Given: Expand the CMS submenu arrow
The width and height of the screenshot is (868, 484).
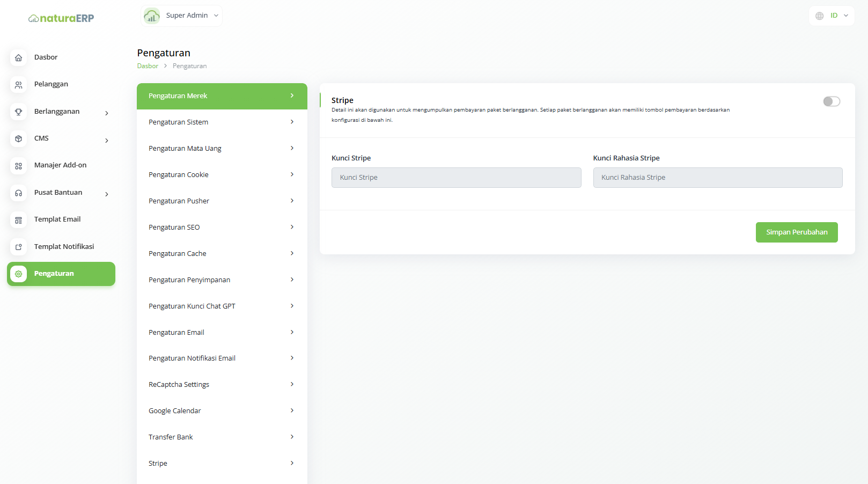Looking at the screenshot, I should click(107, 141).
